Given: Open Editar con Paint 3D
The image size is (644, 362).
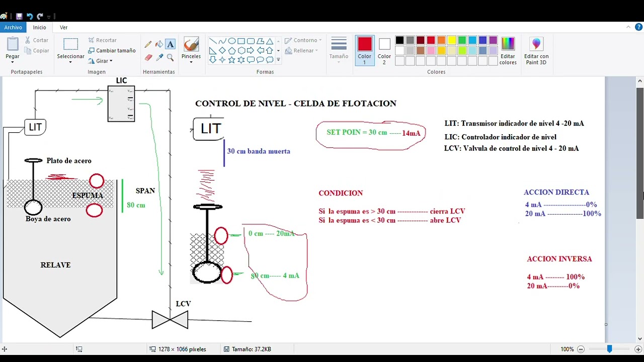Looking at the screenshot, I should 536,51.
